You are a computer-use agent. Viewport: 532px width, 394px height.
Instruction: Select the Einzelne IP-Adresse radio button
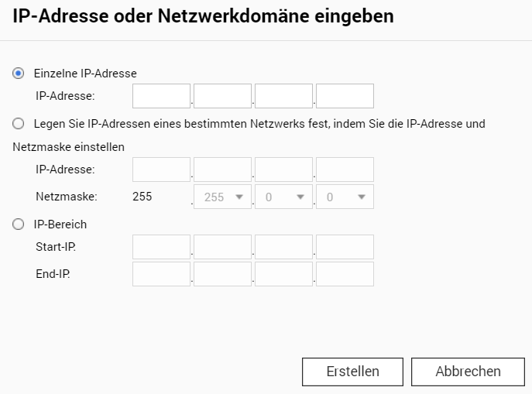pyautogui.click(x=18, y=74)
